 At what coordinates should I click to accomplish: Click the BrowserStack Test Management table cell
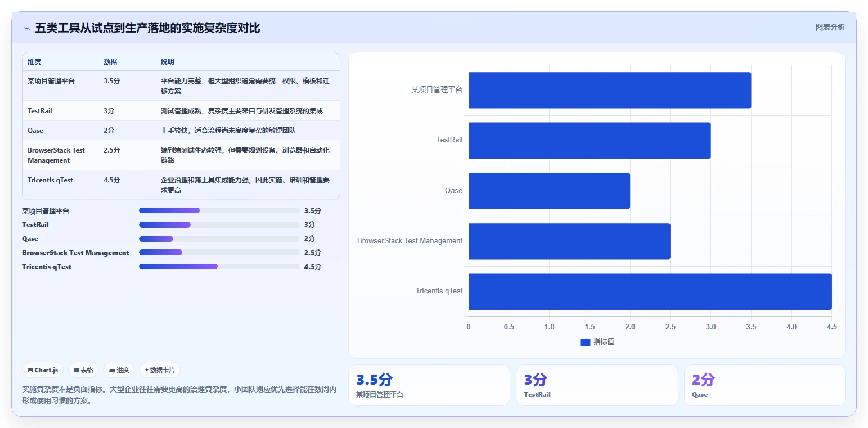click(x=56, y=155)
